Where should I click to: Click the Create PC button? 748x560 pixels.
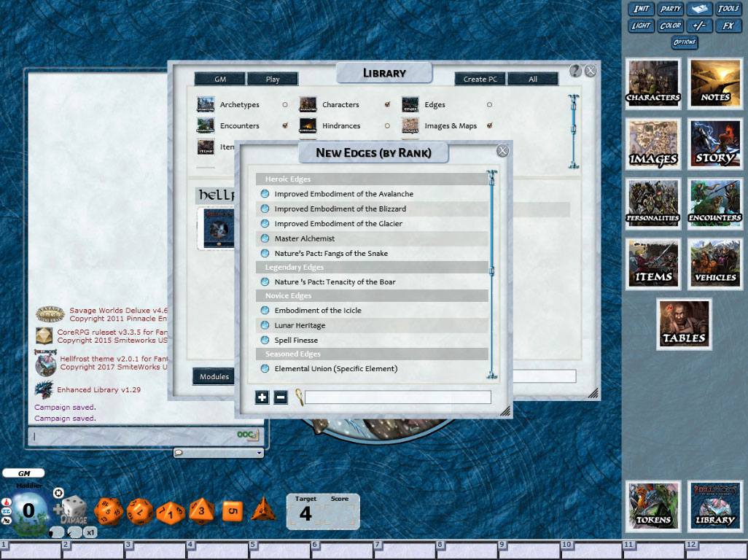(x=479, y=79)
